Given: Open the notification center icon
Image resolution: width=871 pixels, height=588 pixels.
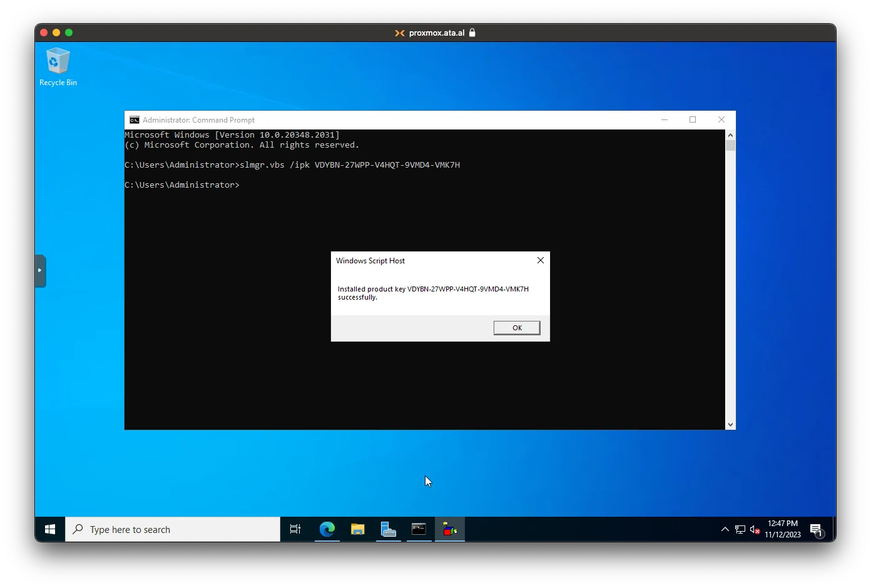Looking at the screenshot, I should (x=817, y=530).
